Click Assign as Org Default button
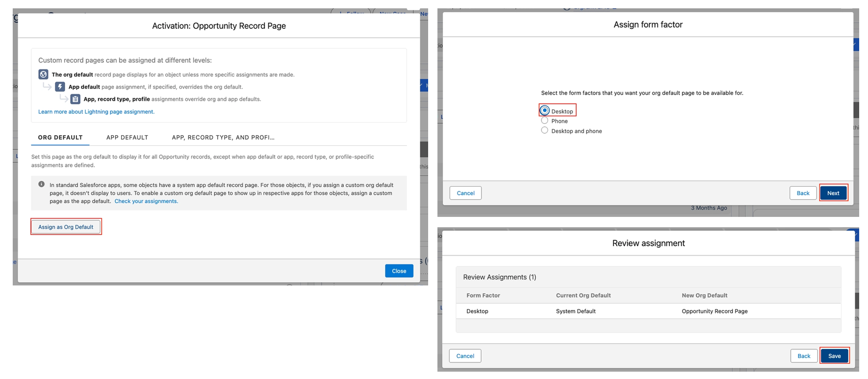Screen dimensions: 868x379 66,227
